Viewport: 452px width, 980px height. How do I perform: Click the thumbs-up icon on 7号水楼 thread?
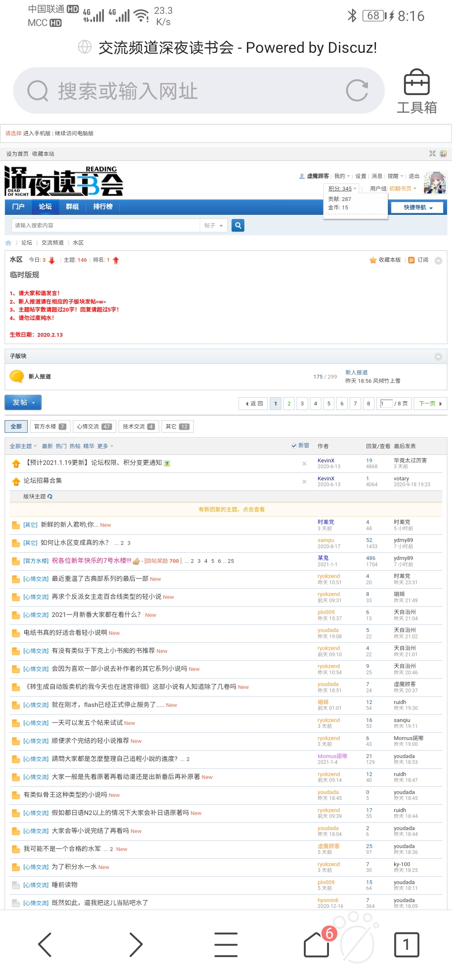136,561
